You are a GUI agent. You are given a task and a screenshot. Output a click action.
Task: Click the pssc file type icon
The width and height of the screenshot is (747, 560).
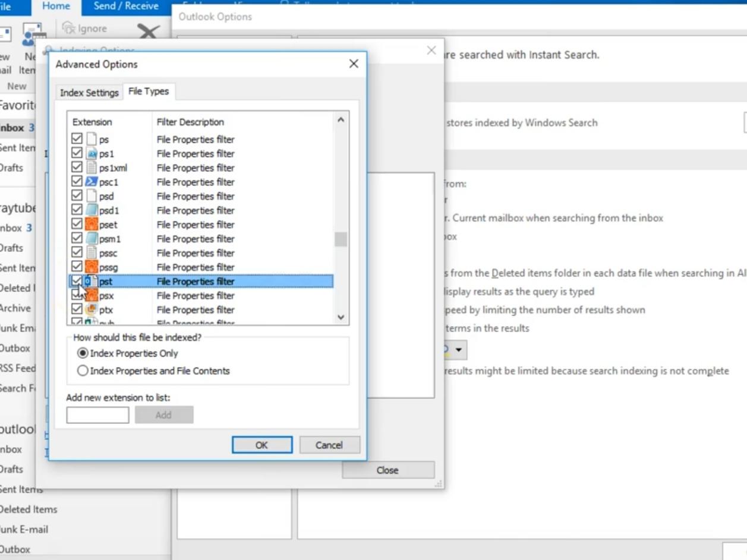point(91,253)
